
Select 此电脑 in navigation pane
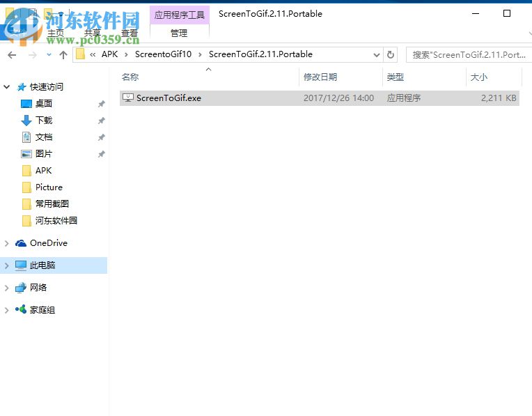[42, 265]
